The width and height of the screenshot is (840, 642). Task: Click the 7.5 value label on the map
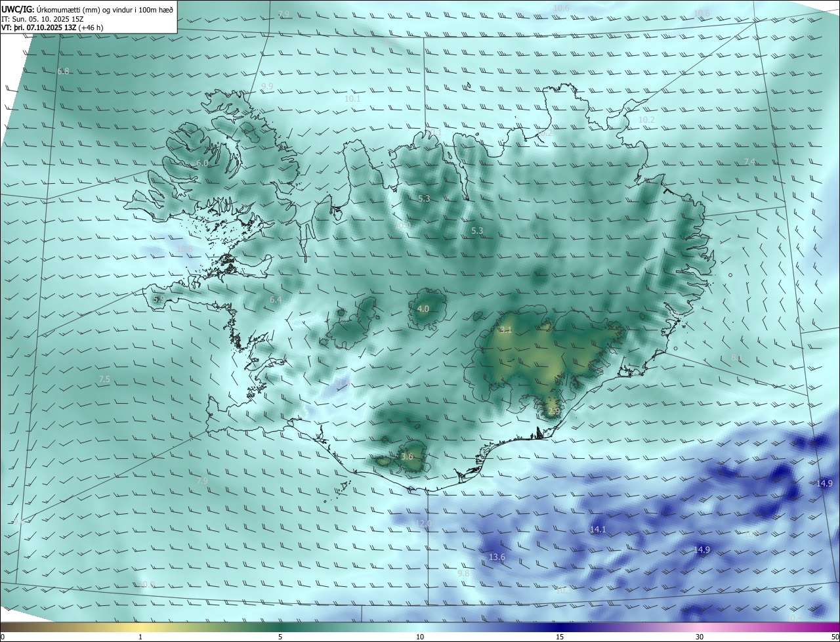pyautogui.click(x=104, y=379)
